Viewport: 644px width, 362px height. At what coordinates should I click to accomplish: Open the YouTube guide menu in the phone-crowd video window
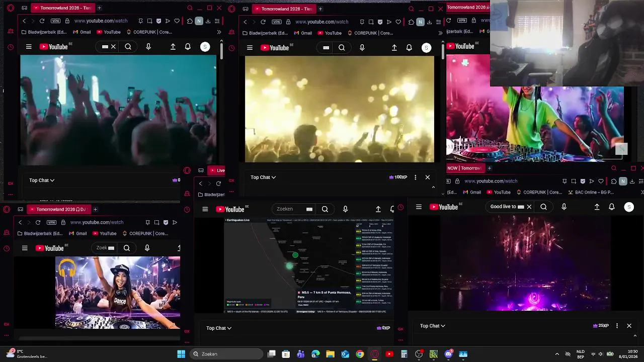click(x=29, y=47)
